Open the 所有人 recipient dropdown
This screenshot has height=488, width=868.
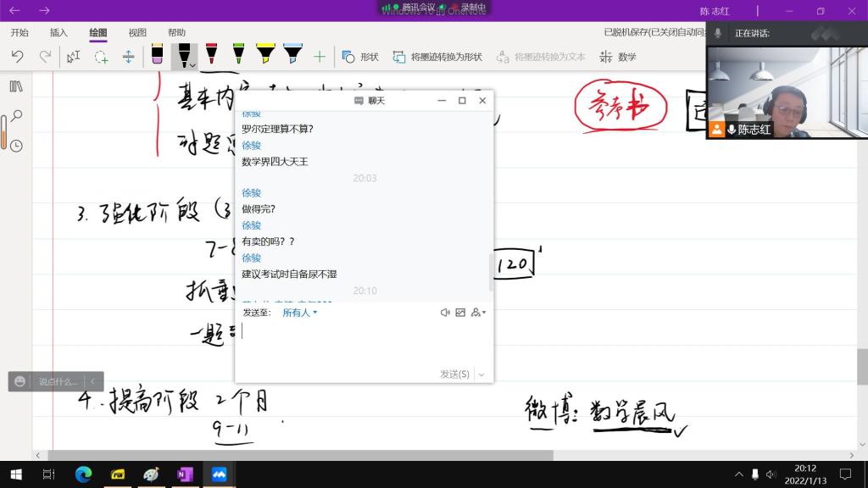point(299,313)
